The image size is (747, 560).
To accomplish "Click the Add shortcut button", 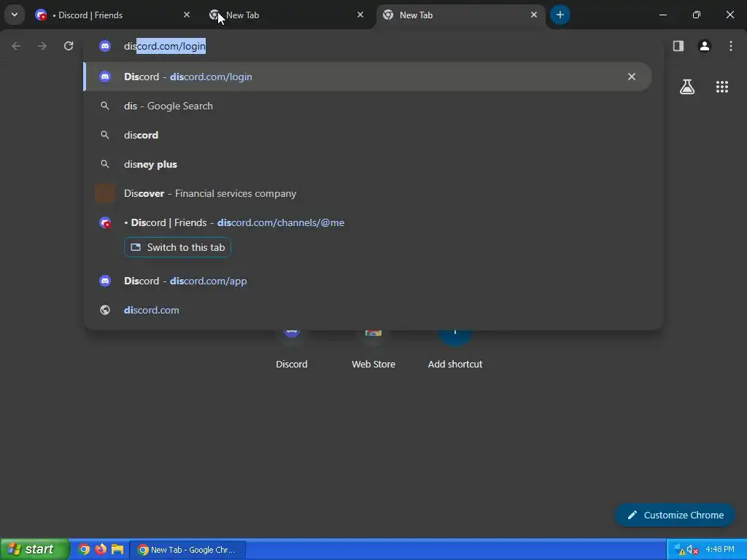I will coord(455,350).
